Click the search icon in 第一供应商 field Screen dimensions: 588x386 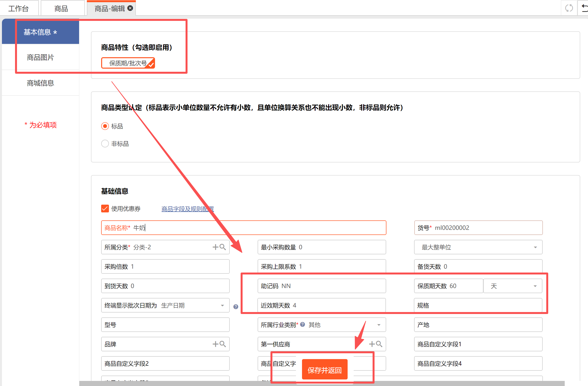point(379,344)
